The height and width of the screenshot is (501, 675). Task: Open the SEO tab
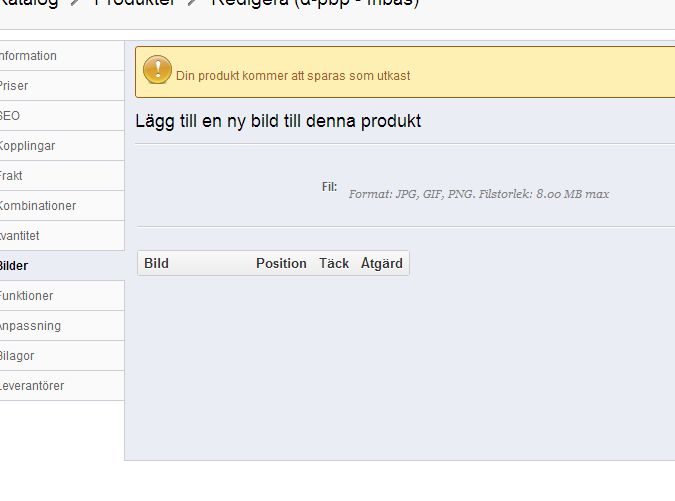click(x=10, y=116)
